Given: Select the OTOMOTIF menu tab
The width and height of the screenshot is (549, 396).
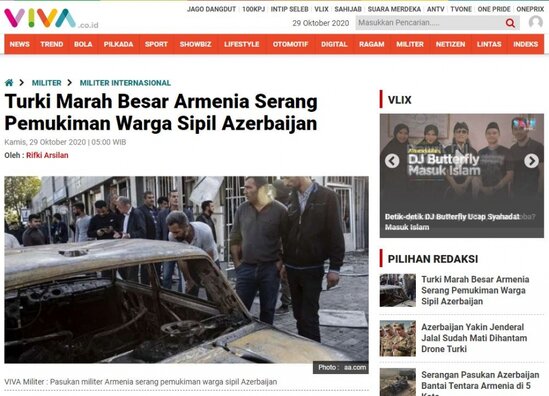Looking at the screenshot, I should 290,44.
